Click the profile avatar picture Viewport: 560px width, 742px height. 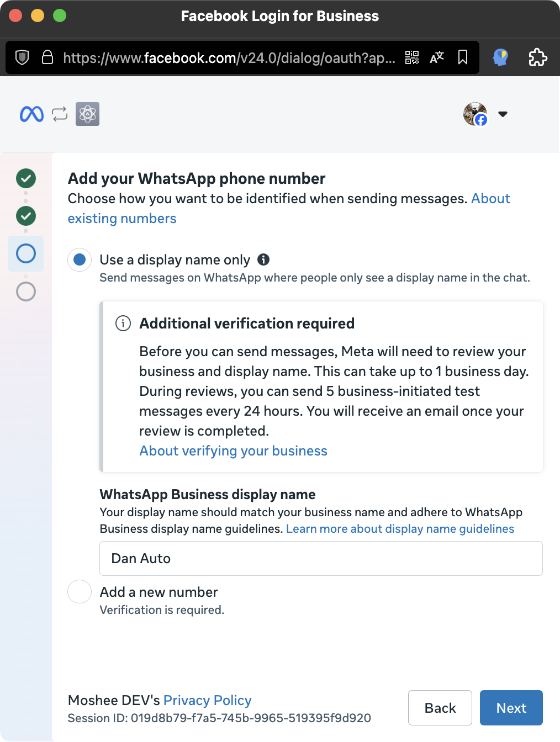476,114
